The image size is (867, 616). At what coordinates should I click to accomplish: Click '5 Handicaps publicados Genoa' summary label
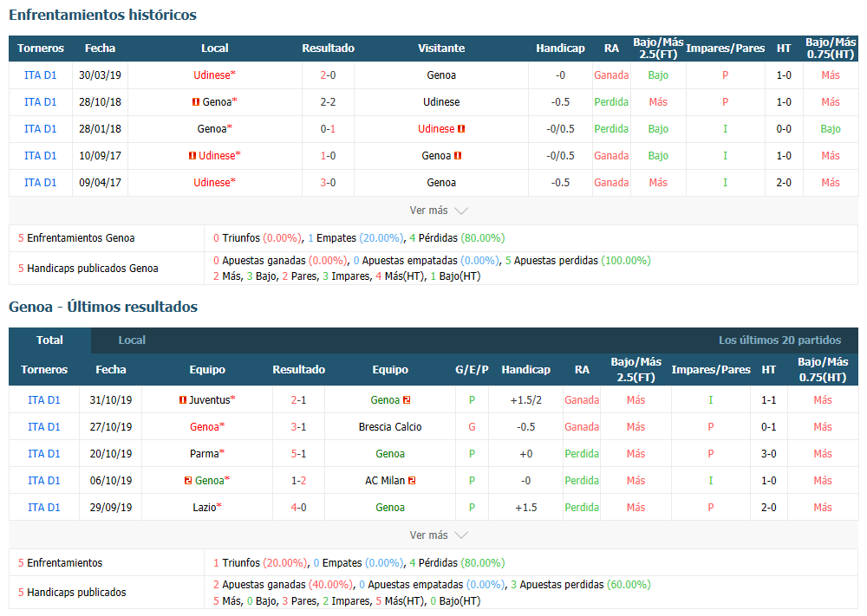[x=88, y=269]
